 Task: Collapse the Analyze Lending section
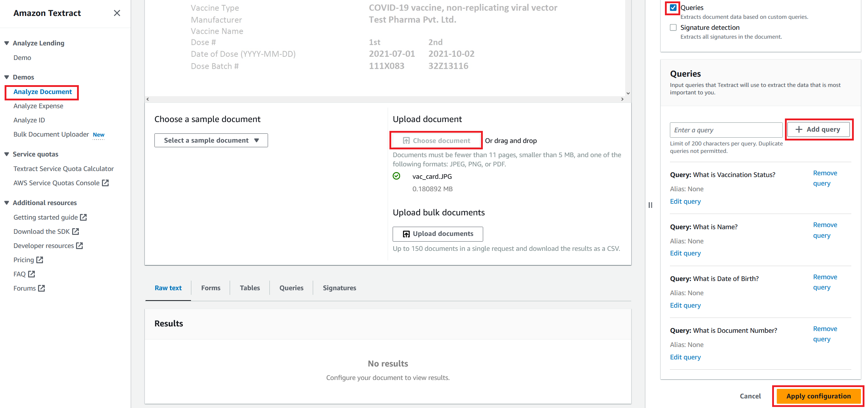tap(7, 43)
